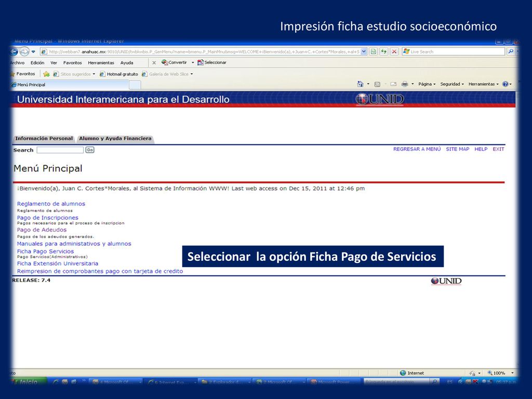The height and width of the screenshot is (399, 532).
Task: Select the Menú Principal browser tab
Action: pyautogui.click(x=70, y=85)
